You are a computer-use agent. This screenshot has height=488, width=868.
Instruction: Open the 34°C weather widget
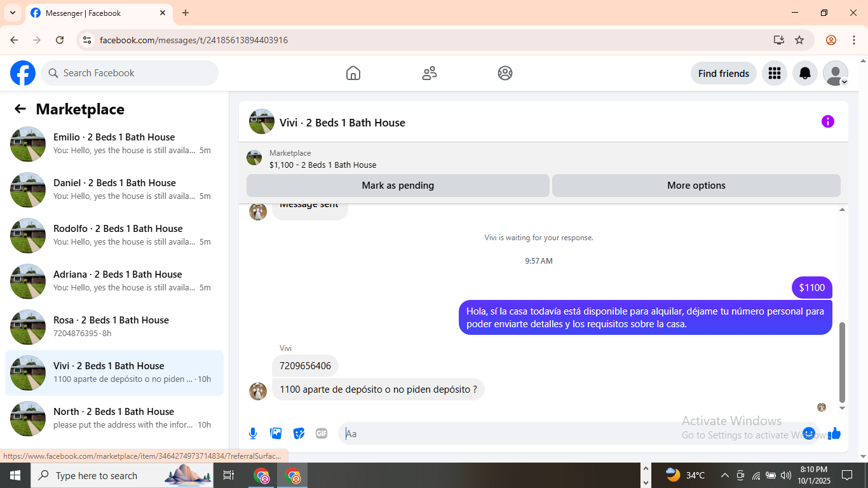pos(685,475)
